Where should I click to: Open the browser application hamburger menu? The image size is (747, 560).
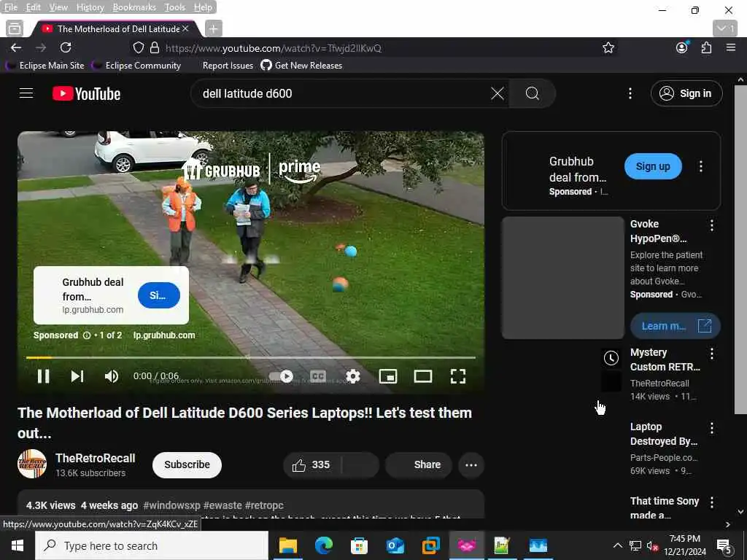coord(731,47)
